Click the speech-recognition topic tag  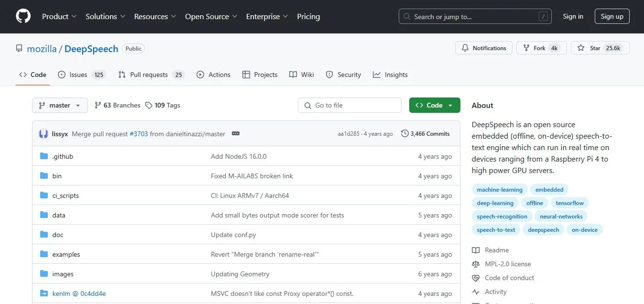[x=502, y=217]
